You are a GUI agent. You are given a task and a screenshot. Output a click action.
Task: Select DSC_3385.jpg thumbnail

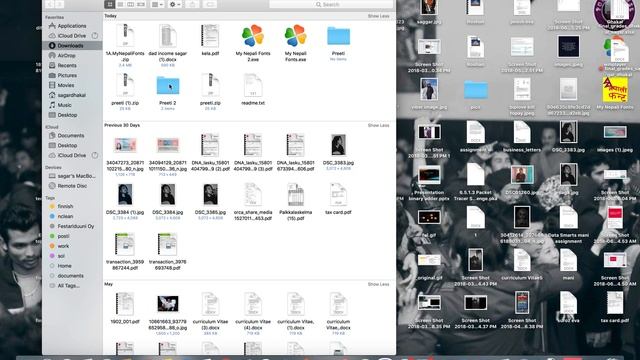click(x=210, y=195)
